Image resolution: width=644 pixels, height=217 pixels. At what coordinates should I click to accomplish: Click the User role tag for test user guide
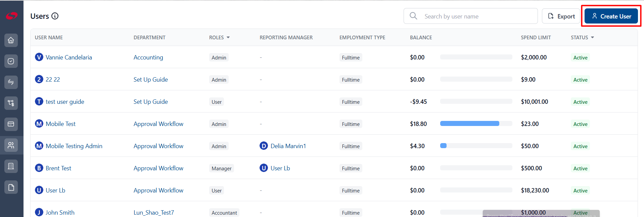click(x=217, y=102)
